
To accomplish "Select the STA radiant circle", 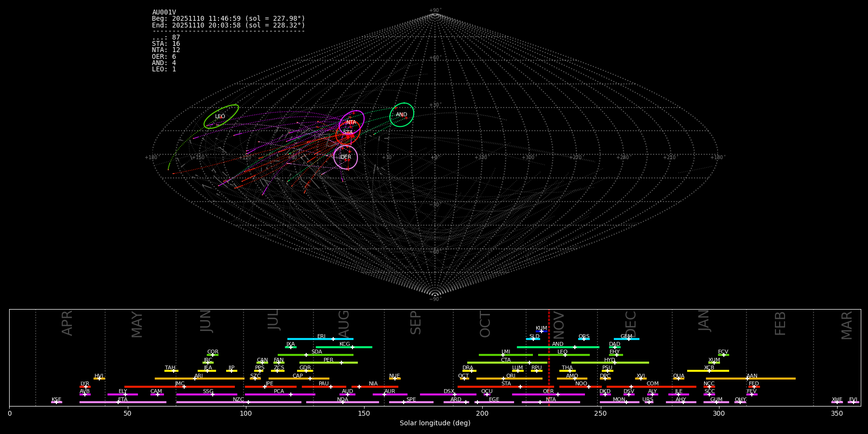I will (348, 133).
